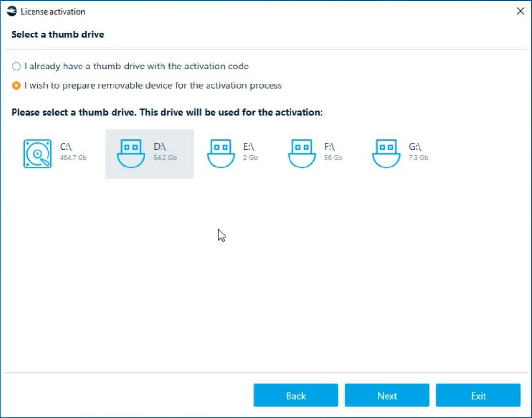This screenshot has width=532, height=418.
Task: Proceed with the Next button
Action: [x=387, y=395]
